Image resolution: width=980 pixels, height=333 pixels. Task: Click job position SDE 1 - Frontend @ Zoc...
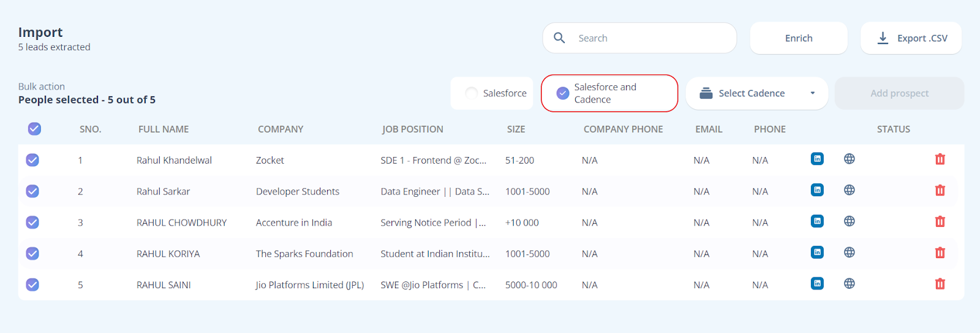click(x=434, y=160)
